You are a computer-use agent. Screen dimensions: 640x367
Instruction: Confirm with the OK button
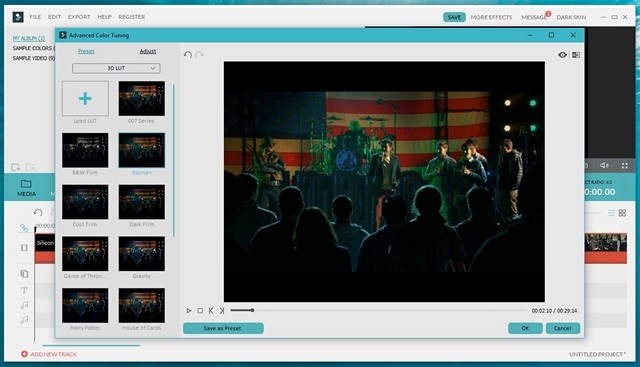click(x=525, y=328)
